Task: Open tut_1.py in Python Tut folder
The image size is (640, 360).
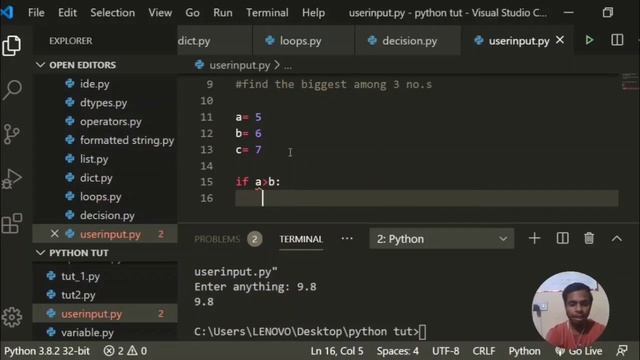Action: (x=105, y=276)
